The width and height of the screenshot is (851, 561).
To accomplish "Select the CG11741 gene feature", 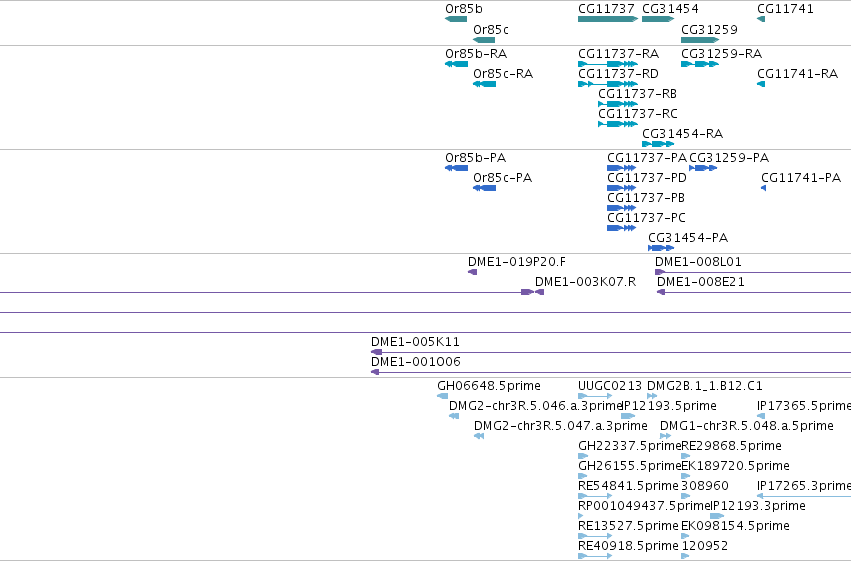I will tap(761, 19).
